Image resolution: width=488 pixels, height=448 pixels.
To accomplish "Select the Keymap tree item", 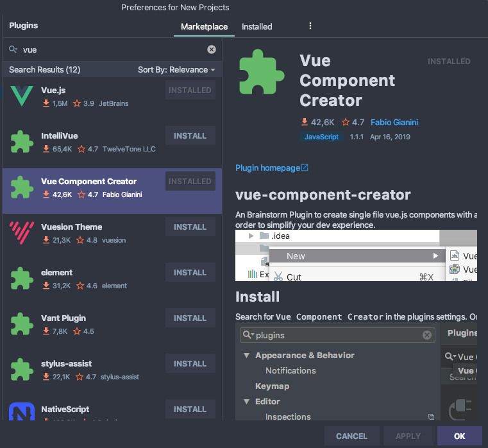I will click(x=273, y=386).
